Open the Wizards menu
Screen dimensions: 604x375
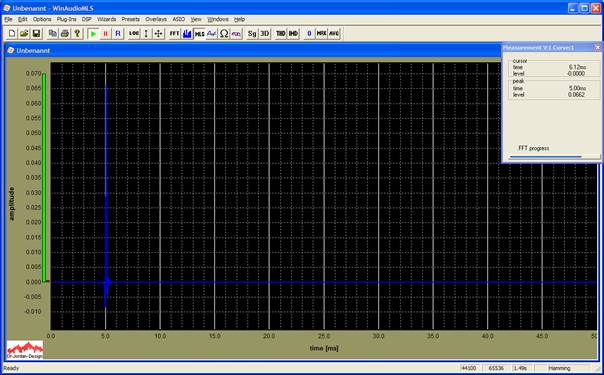106,19
